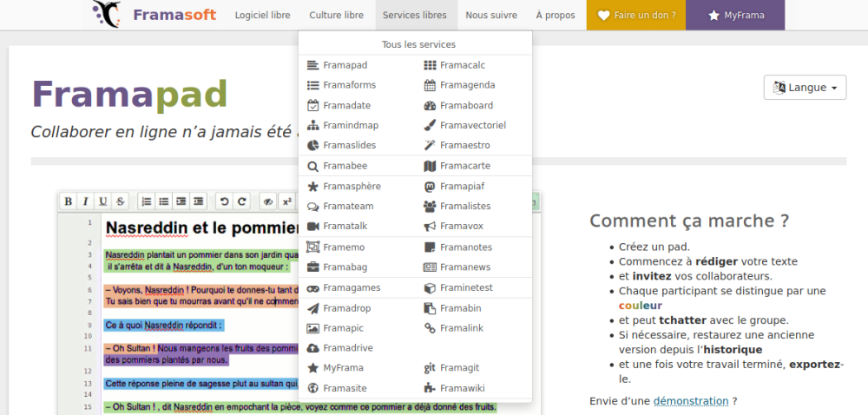Screen dimensions: 868x415
Task: Select the Framaforms list icon
Action: pyautogui.click(x=312, y=85)
